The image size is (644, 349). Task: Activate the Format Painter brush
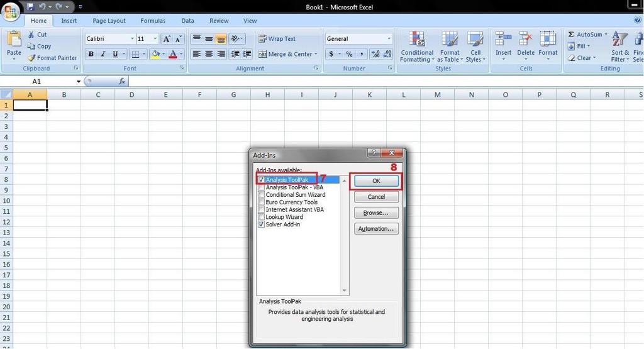click(x=52, y=58)
